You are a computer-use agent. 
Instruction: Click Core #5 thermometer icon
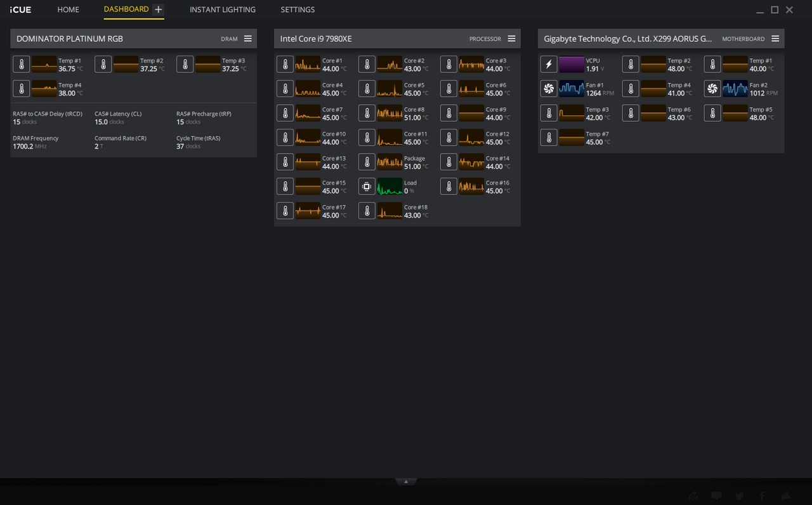pyautogui.click(x=367, y=89)
